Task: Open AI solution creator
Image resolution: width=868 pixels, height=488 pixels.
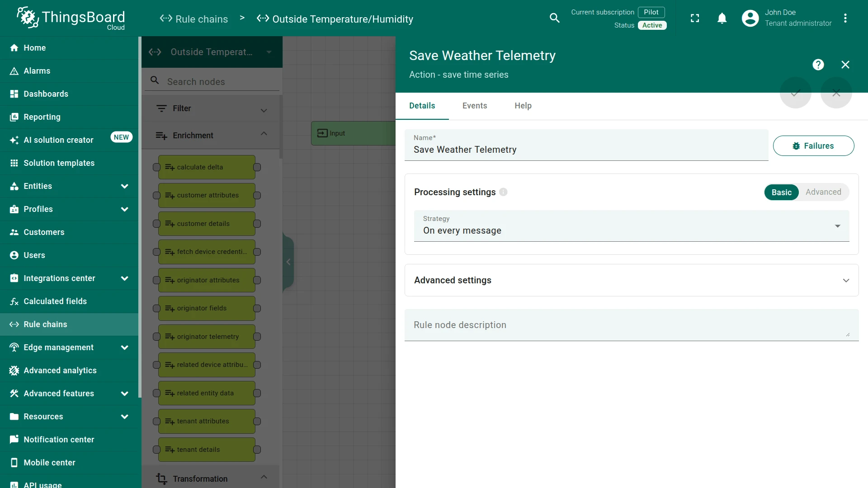Action: [69, 140]
